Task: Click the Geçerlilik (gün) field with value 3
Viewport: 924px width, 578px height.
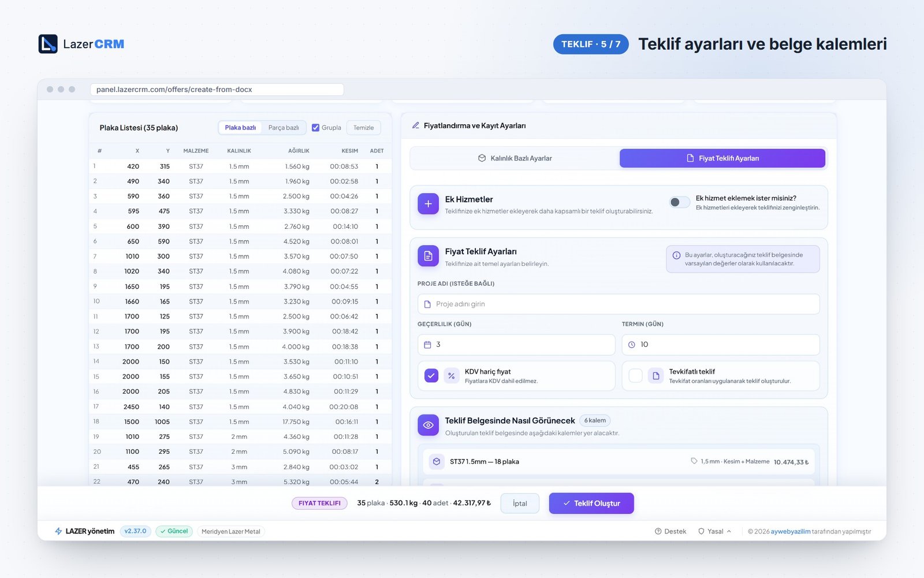Action: [x=516, y=344]
